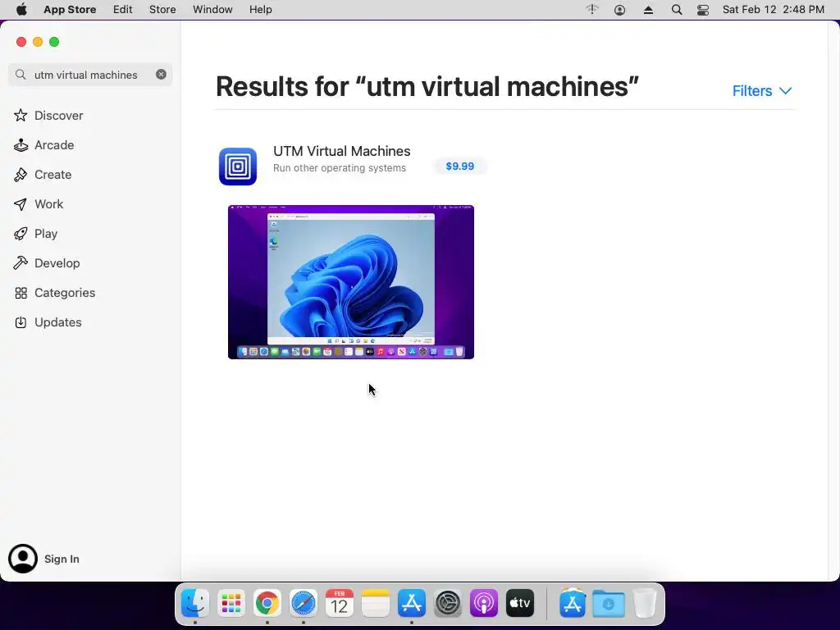Open Finder from the Dock
The image size is (840, 630).
(x=195, y=603)
